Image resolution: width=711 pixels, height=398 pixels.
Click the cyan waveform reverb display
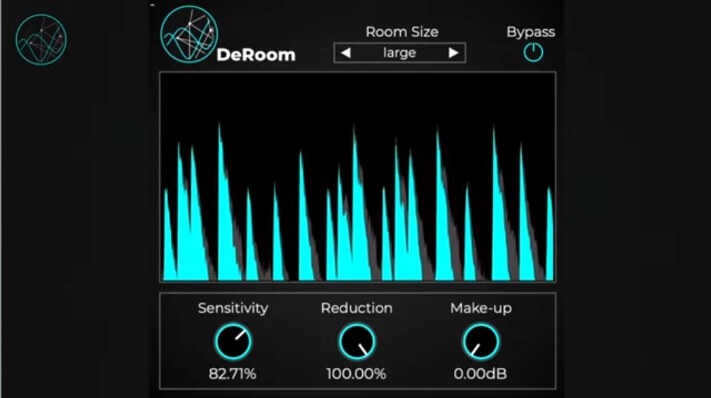pyautogui.click(x=358, y=177)
